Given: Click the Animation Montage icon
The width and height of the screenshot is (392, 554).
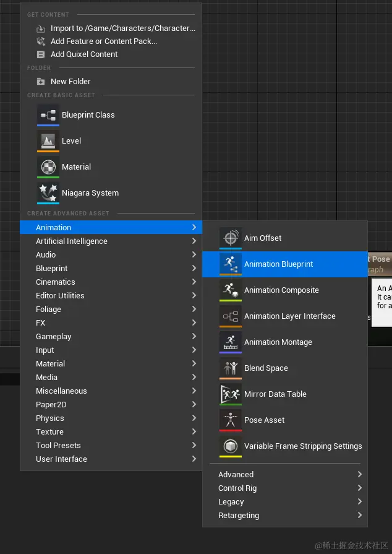Looking at the screenshot, I should (231, 342).
